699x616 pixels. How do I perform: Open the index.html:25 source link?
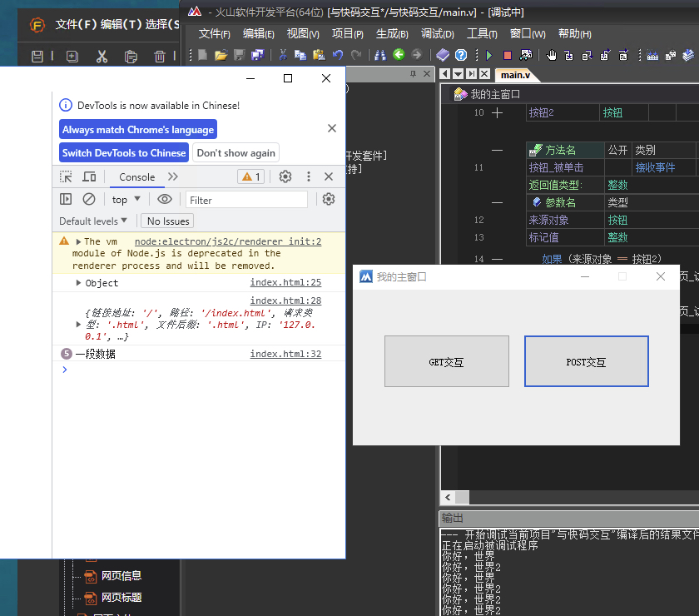click(285, 282)
